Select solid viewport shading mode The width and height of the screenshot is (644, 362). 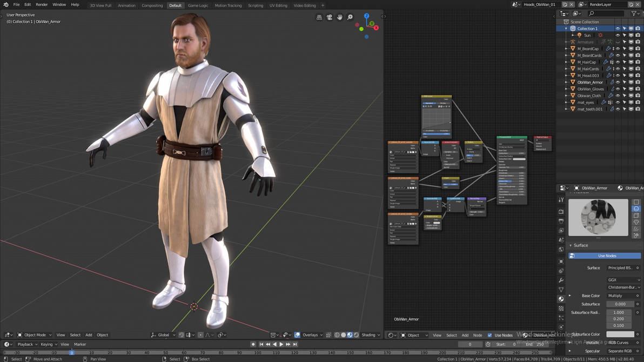pos(344,335)
